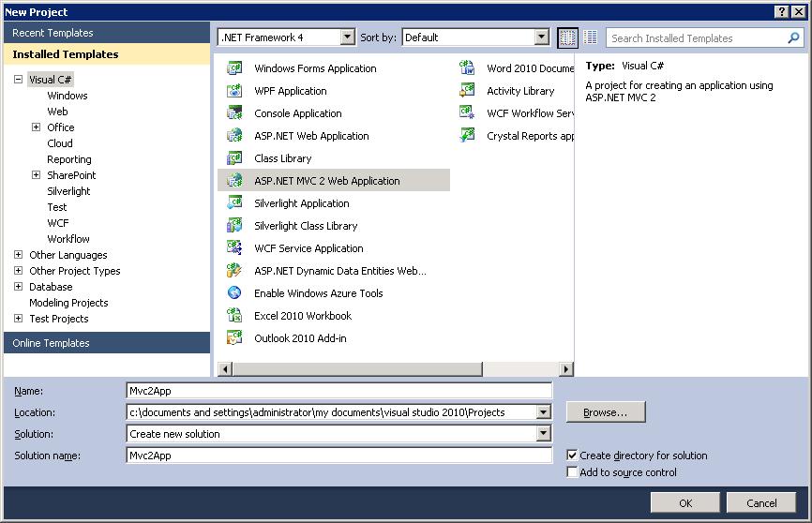Image resolution: width=812 pixels, height=523 pixels.
Task: Switch to small icons view
Action: 567,37
